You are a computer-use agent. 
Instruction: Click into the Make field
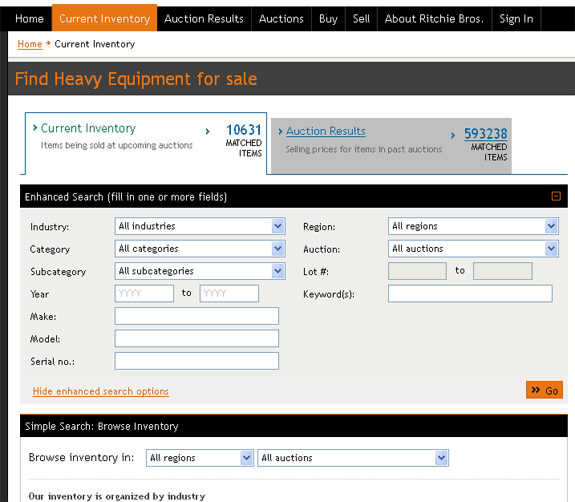pos(197,316)
